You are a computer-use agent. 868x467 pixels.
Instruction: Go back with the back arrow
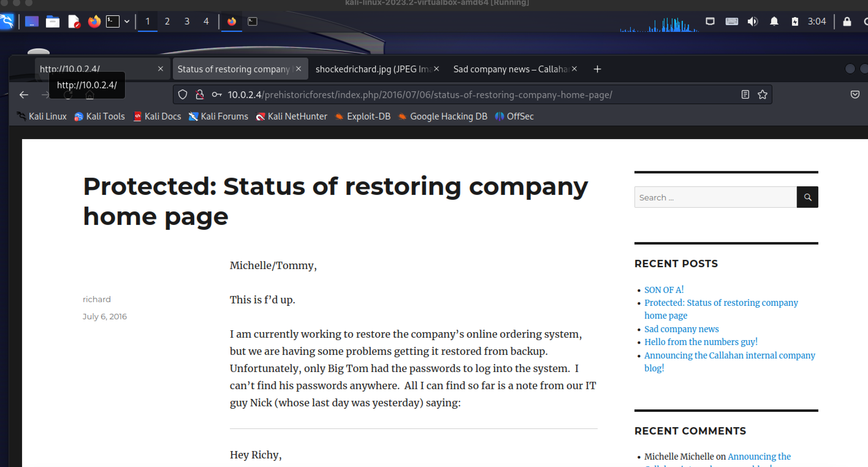24,95
